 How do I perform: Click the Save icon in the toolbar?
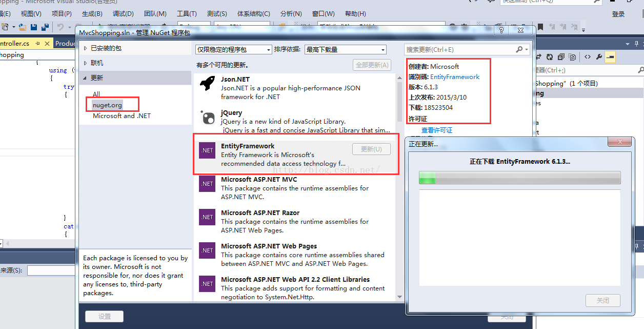pyautogui.click(x=34, y=27)
